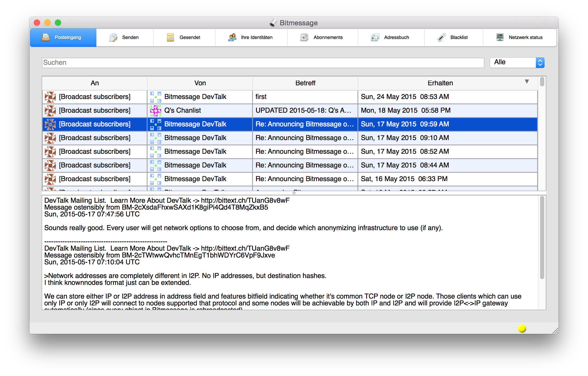The width and height of the screenshot is (588, 376).
Task: Click the Adressbuch address book icon
Action: pos(375,37)
